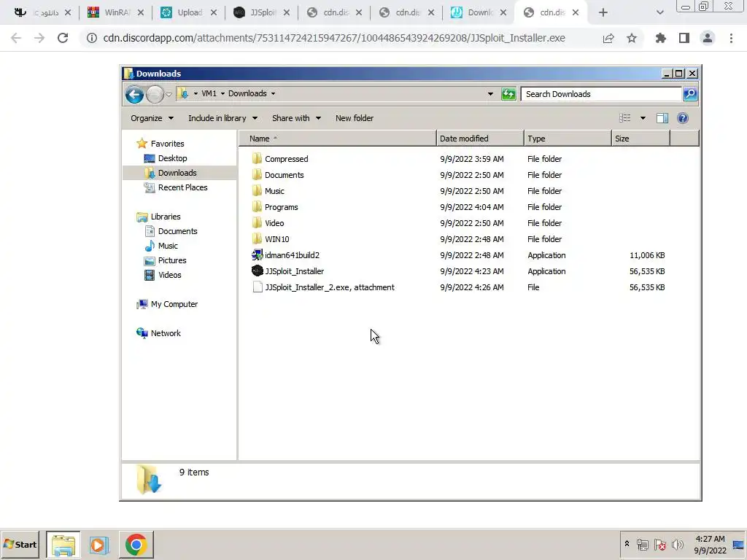The height and width of the screenshot is (560, 747).
Task: Select the WIN10 folder icon
Action: point(258,239)
